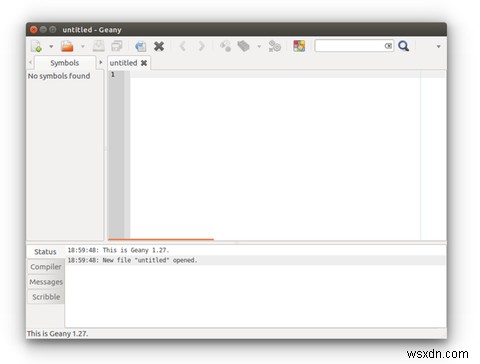Screen dimensions: 480x364
Task: Open the color chooser dialog
Action: tap(299, 46)
